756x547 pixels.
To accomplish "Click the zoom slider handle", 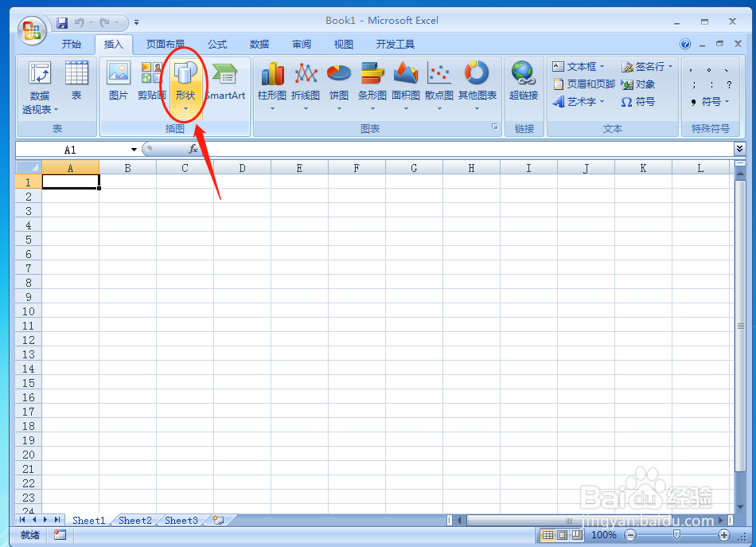I will click(x=676, y=534).
